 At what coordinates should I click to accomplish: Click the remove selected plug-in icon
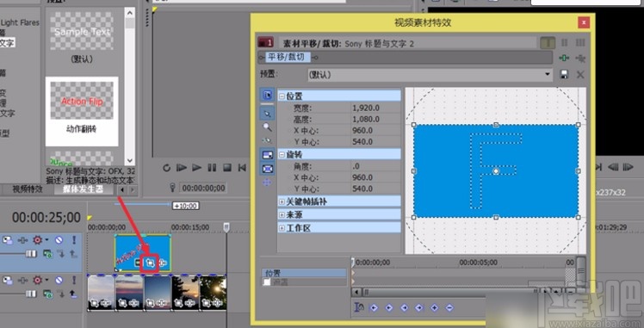pos(580,58)
